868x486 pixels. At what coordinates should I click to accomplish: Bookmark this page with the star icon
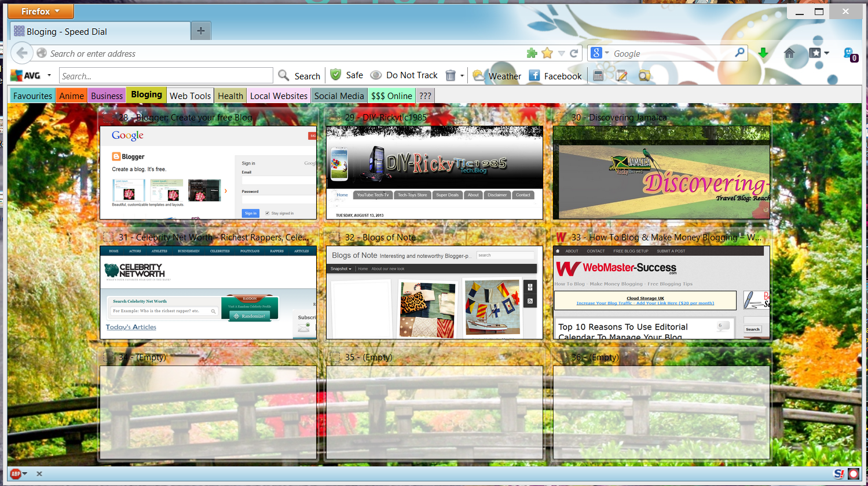click(547, 53)
